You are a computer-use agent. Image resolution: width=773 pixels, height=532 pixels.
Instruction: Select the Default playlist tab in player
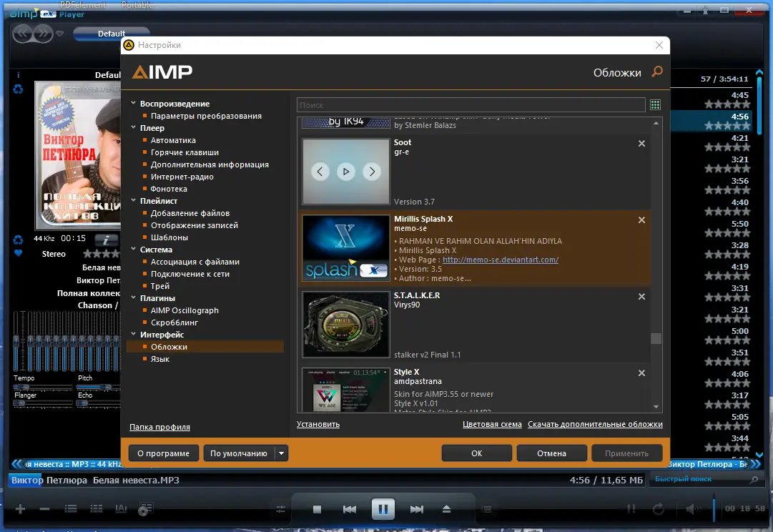tap(112, 34)
